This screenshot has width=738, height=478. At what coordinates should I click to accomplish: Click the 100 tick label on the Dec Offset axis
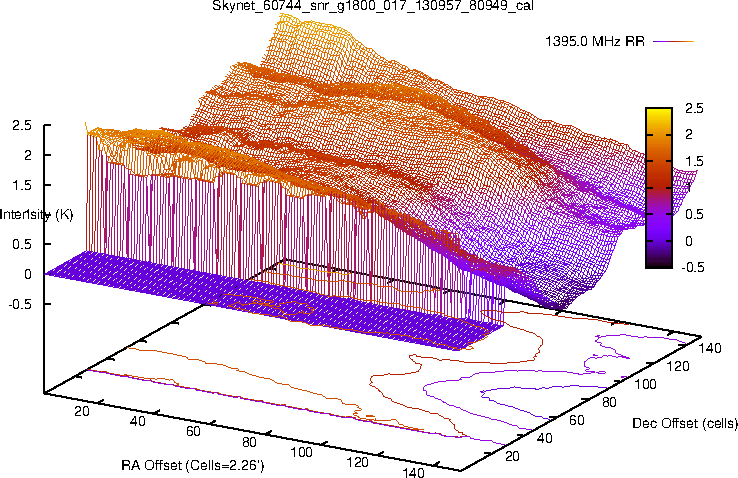click(645, 384)
